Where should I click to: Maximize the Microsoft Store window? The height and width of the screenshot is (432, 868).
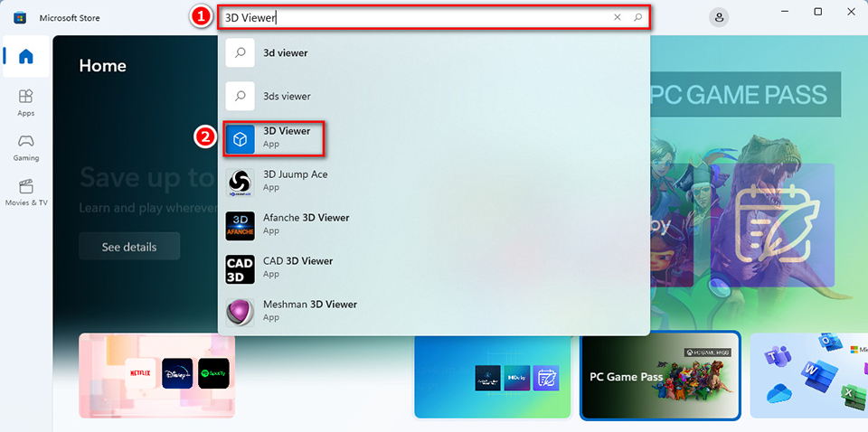[x=817, y=12]
